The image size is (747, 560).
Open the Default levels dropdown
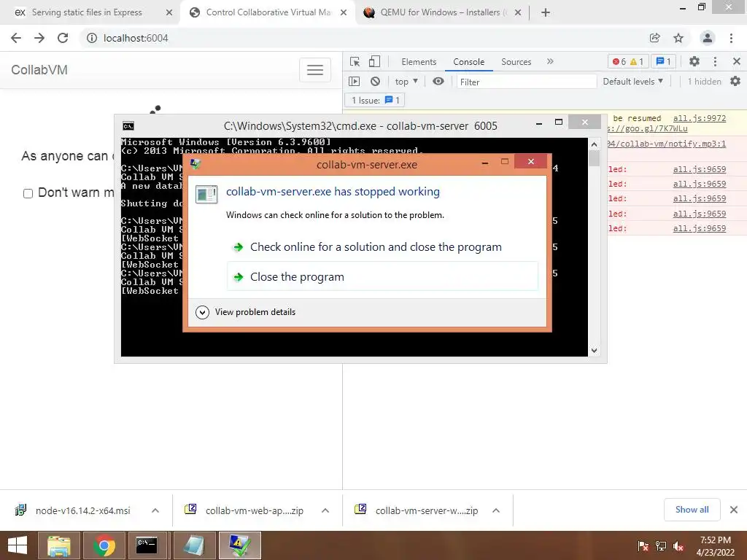(x=632, y=82)
